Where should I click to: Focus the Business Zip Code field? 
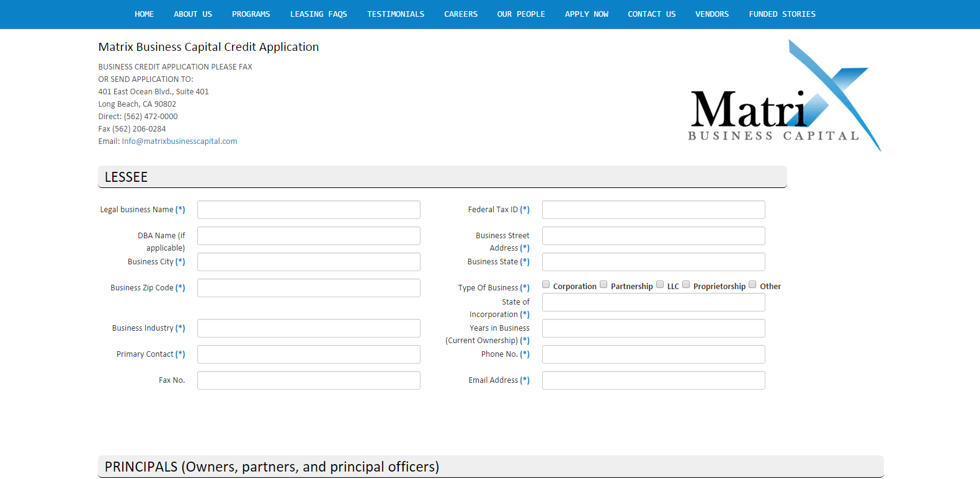[x=309, y=288]
